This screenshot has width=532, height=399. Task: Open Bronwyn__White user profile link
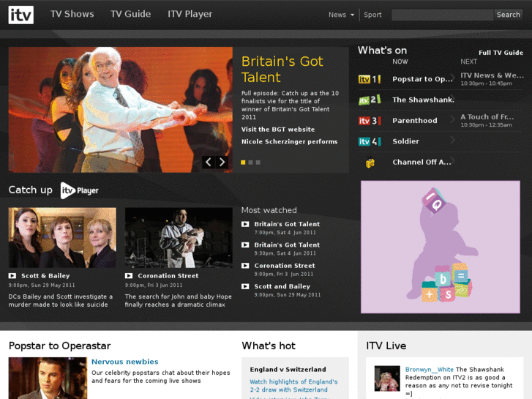[430, 370]
